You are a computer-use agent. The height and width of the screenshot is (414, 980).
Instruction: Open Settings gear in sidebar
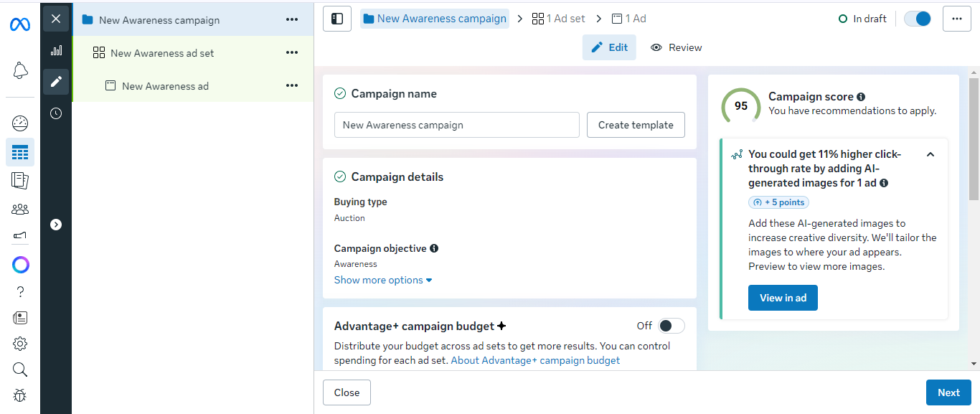click(x=20, y=344)
